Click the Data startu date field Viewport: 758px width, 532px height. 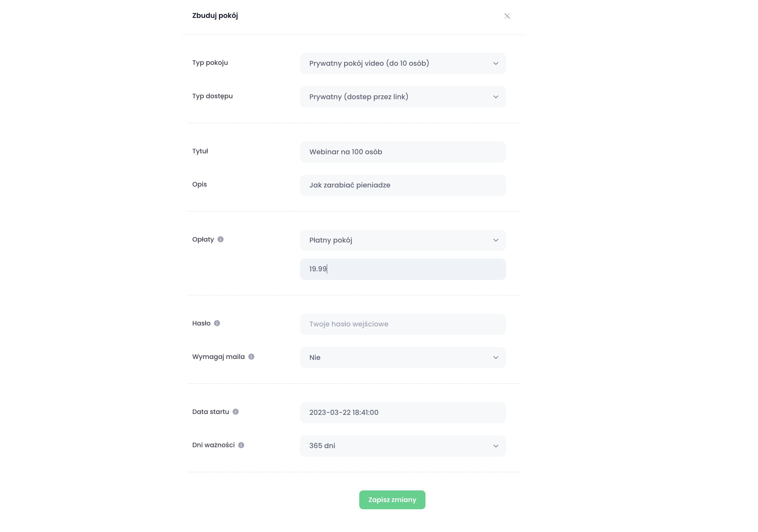(402, 413)
